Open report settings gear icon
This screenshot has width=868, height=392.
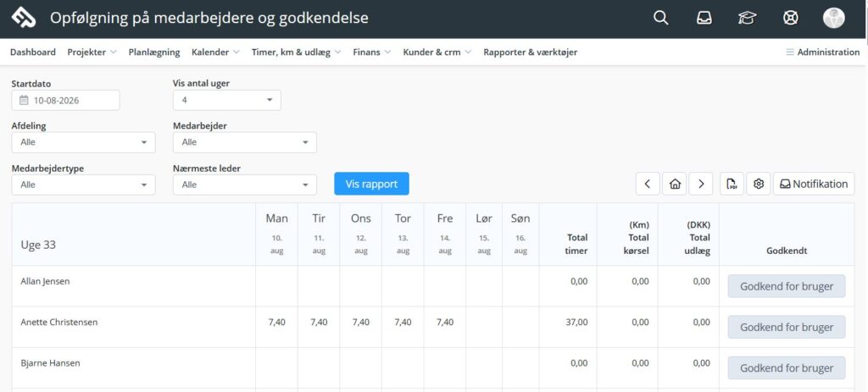[x=759, y=184]
